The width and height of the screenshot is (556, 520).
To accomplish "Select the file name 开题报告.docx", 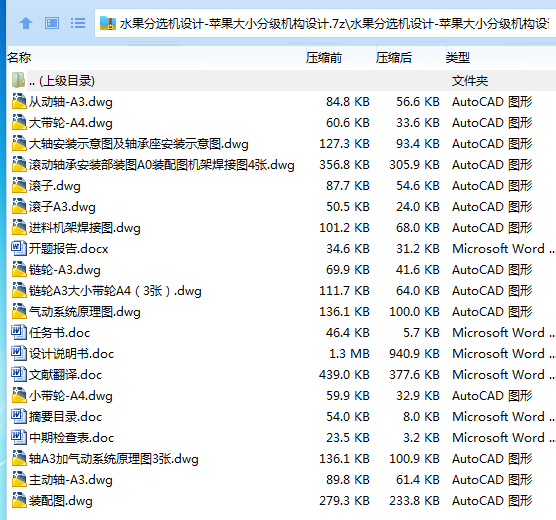I will 68,249.
